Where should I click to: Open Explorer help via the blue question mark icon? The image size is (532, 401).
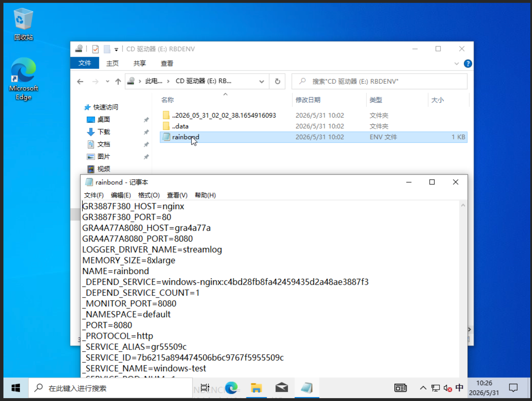point(468,63)
